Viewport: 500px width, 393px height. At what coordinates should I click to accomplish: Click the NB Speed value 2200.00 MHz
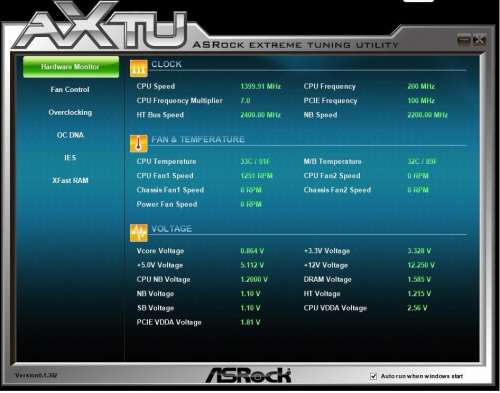coord(427,115)
